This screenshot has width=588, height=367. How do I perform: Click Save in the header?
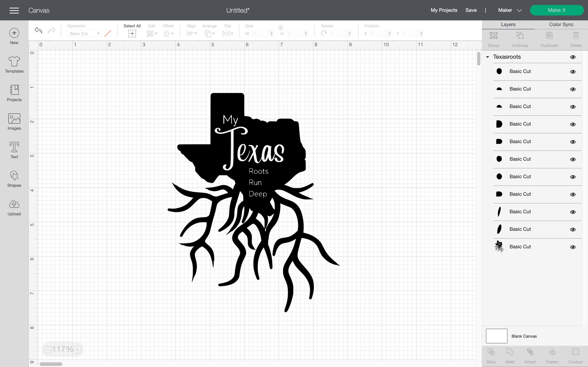471,10
